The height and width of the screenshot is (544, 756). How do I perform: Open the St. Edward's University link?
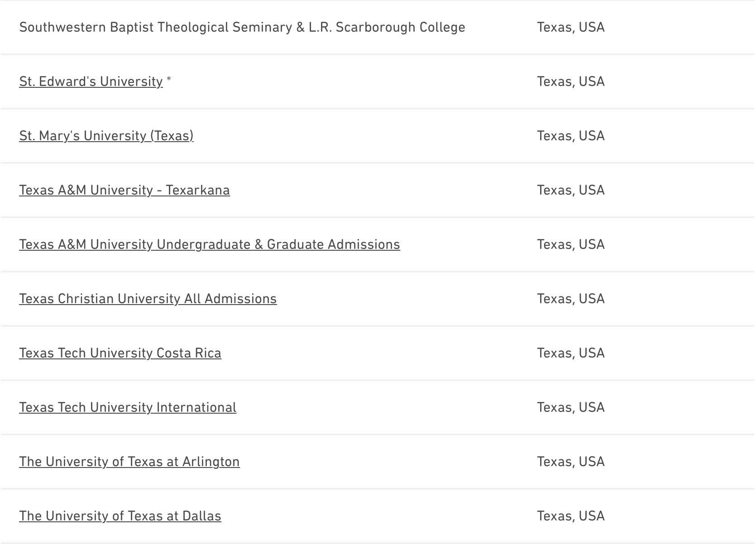[x=91, y=81]
